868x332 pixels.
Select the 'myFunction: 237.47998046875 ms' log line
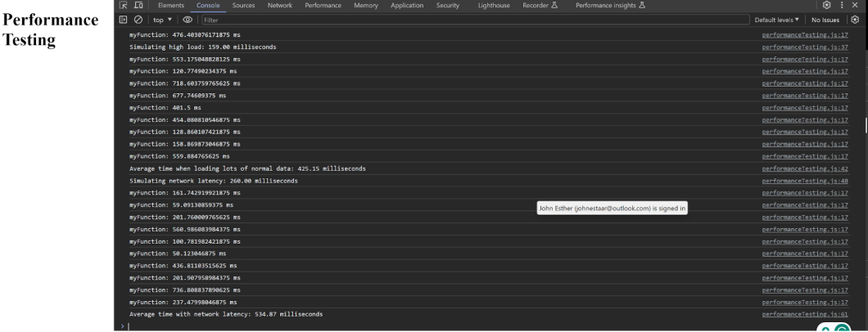pos(183,303)
